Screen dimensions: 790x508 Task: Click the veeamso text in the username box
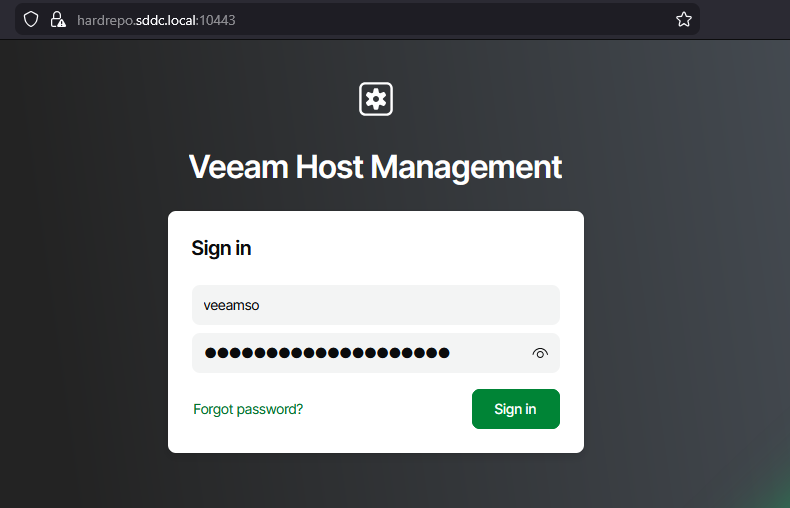point(231,305)
